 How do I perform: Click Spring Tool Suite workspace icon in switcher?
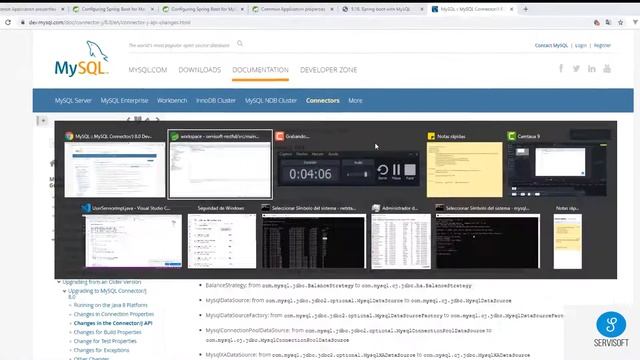pyautogui.click(x=174, y=136)
